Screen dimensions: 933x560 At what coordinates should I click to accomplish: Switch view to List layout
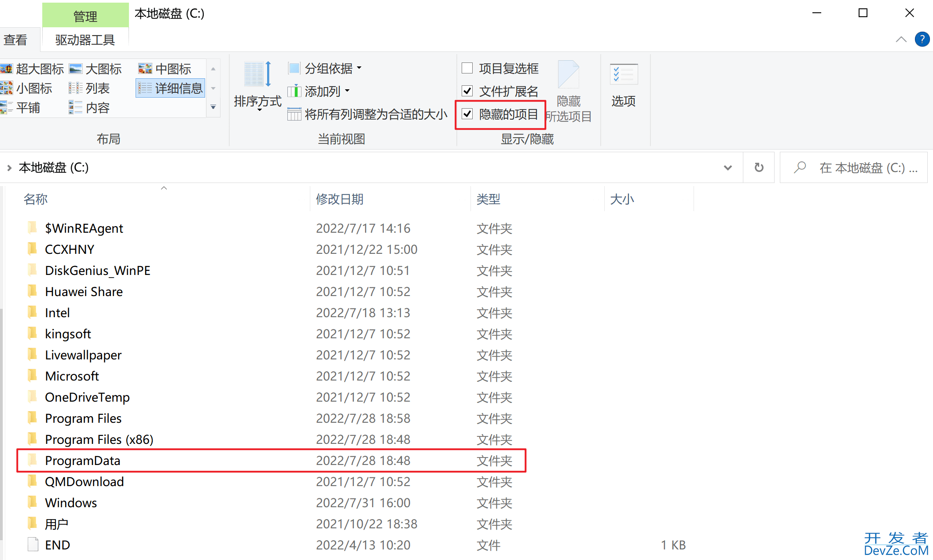tap(89, 88)
